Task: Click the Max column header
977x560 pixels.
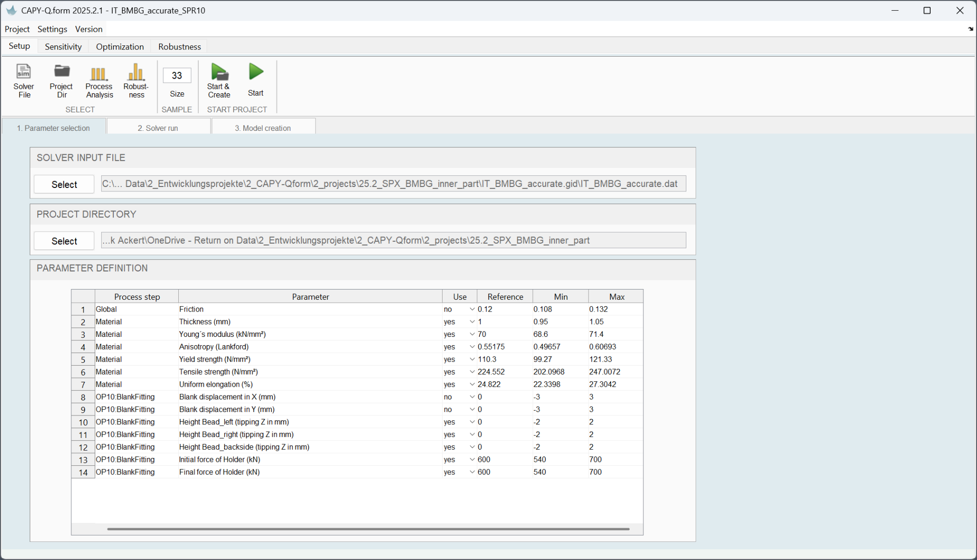Action: (616, 297)
